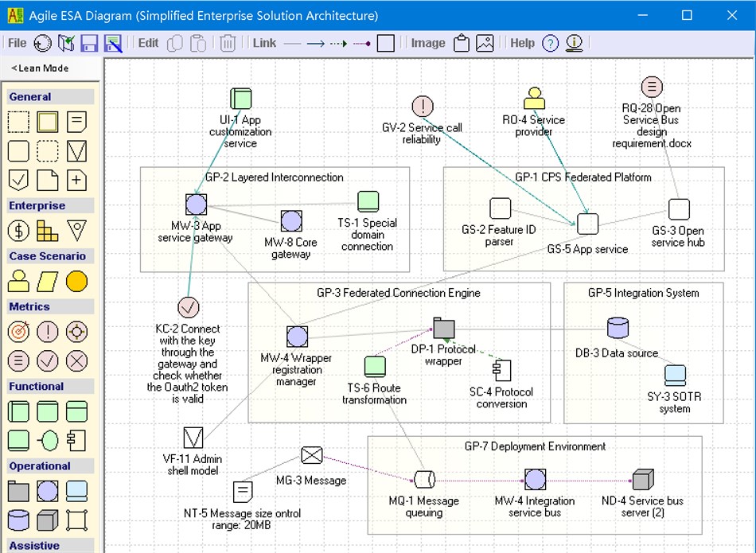This screenshot has width=756, height=553.
Task: Click the Link toolbar label
Action: 265,44
